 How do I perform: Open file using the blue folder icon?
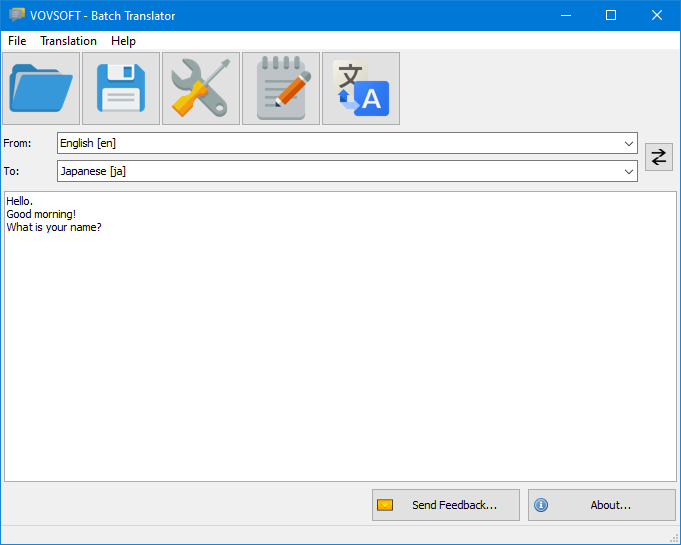(x=41, y=89)
